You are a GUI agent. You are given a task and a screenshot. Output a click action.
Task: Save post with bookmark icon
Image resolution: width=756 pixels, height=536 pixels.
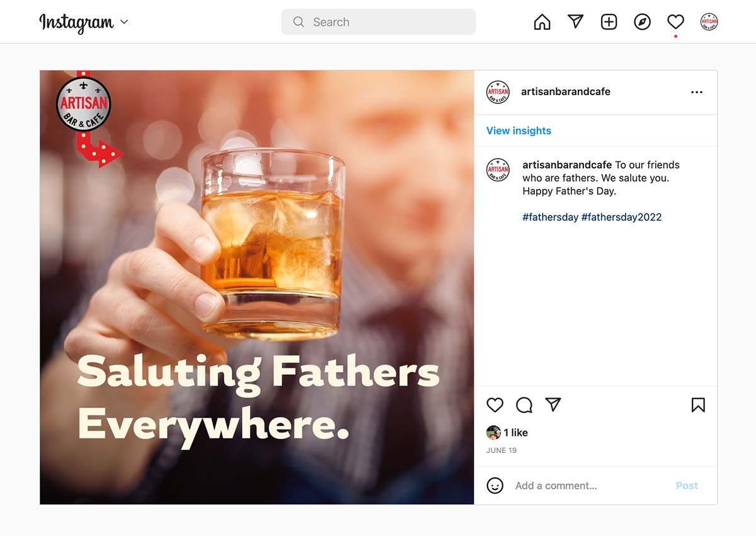[698, 404]
